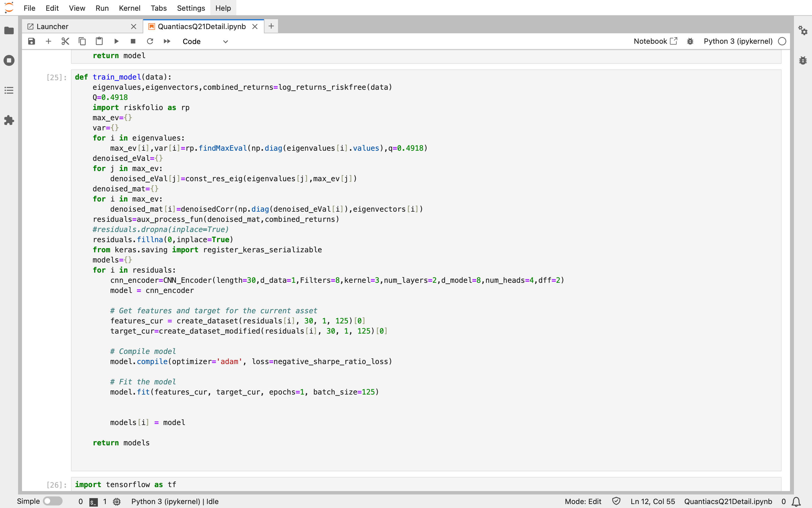Close the QuantiacsQ21Detail.ipynb tab
The image size is (812, 508).
pyautogui.click(x=255, y=27)
